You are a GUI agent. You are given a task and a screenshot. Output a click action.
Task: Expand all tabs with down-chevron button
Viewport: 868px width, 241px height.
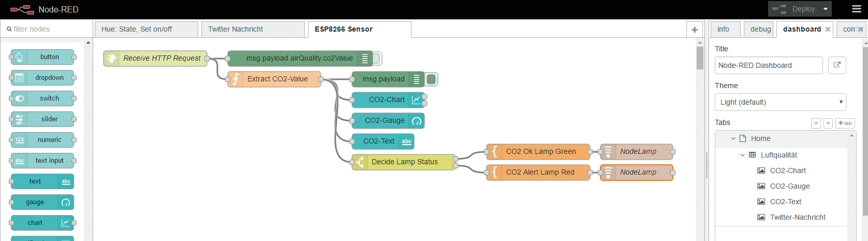pos(828,123)
